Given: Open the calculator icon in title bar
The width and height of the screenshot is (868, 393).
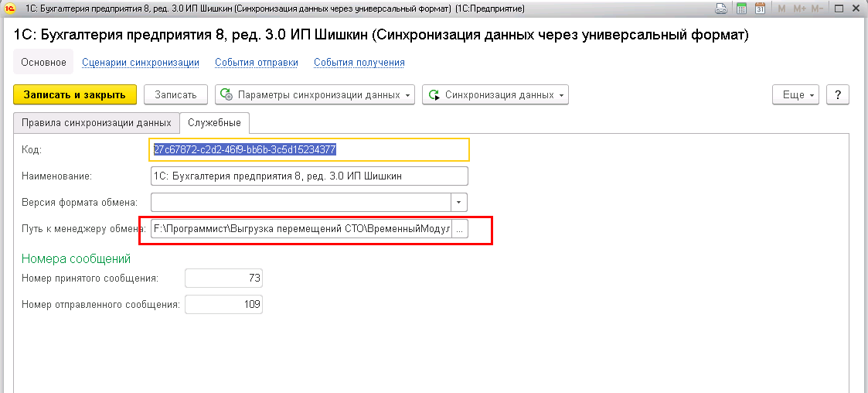Looking at the screenshot, I should coord(741,9).
